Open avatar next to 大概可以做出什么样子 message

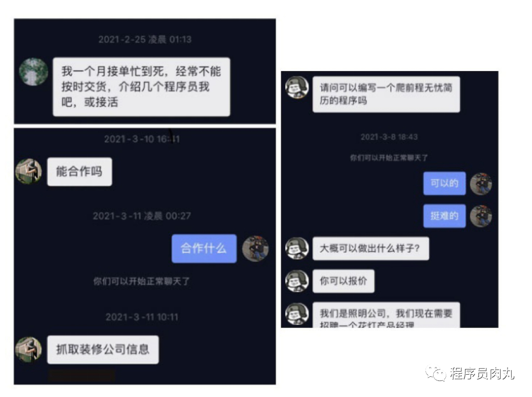[297, 248]
